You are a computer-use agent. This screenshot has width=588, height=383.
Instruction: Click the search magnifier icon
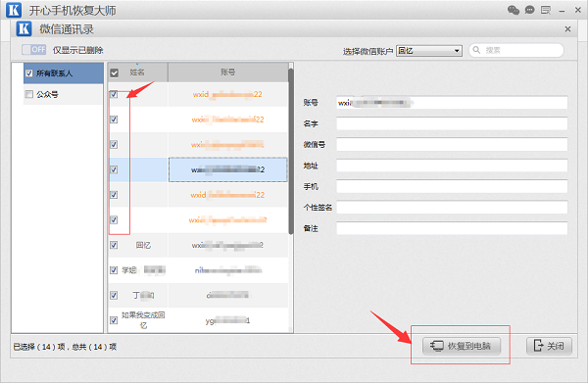pyautogui.click(x=476, y=50)
